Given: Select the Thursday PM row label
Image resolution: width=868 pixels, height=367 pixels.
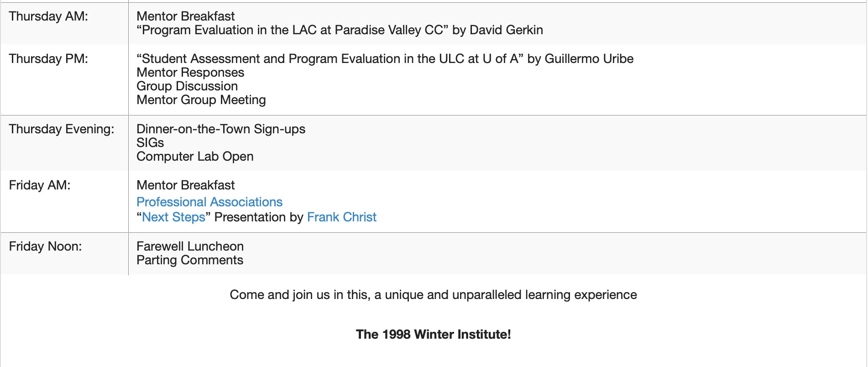Looking at the screenshot, I should pos(48,59).
